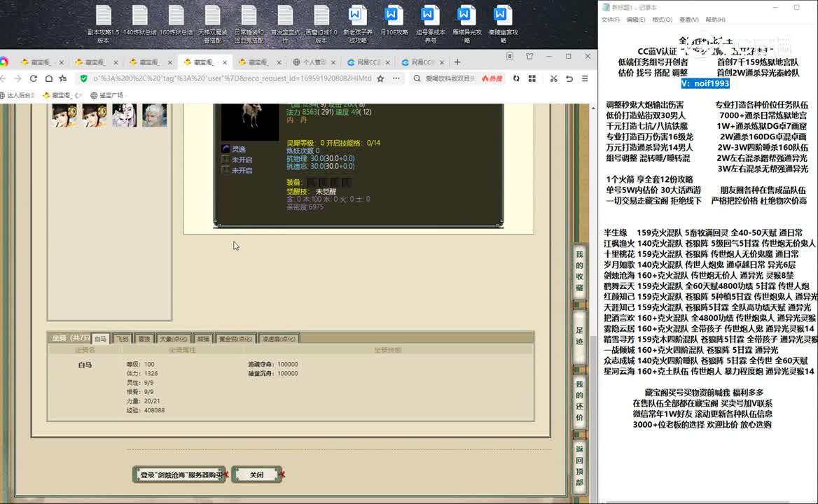Viewport: 818px width, 504px height.
Task: Go to the browser home page
Action: click(48, 78)
